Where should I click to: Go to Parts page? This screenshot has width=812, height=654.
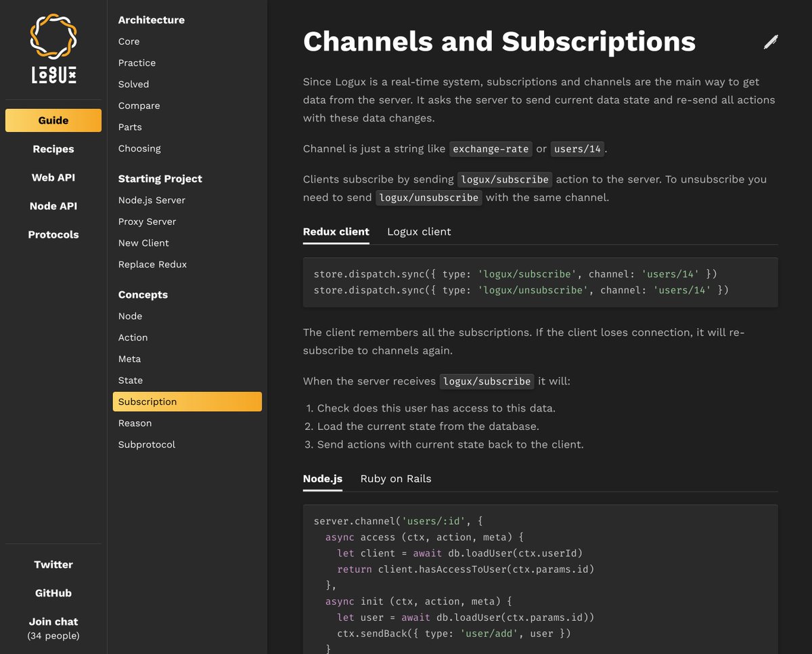pyautogui.click(x=130, y=127)
